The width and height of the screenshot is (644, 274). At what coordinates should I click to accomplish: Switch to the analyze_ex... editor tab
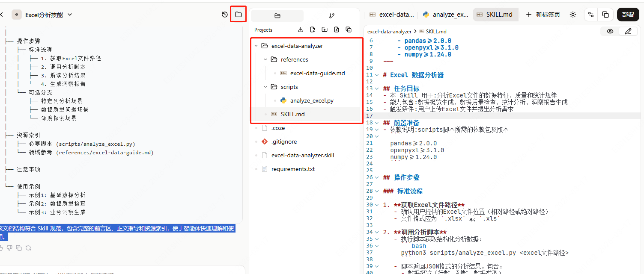pos(445,15)
